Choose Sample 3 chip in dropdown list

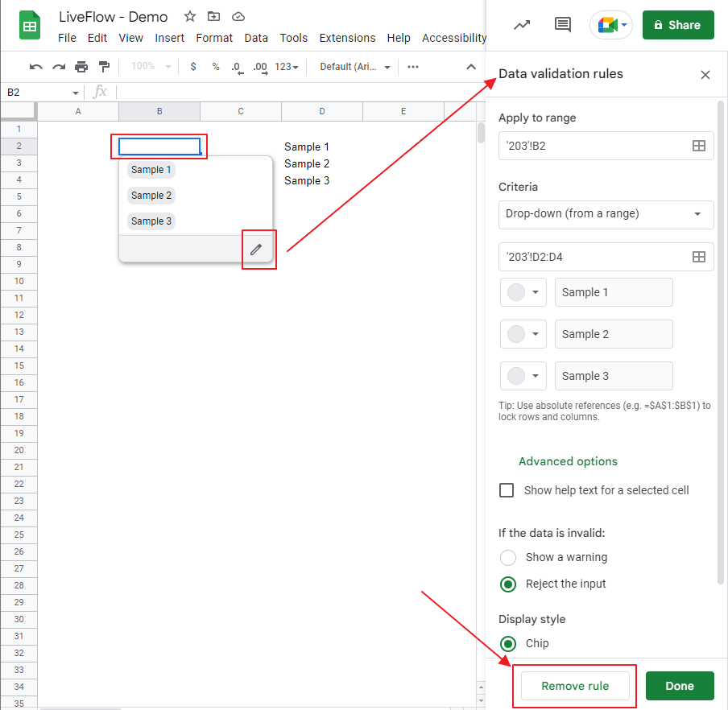coord(151,221)
